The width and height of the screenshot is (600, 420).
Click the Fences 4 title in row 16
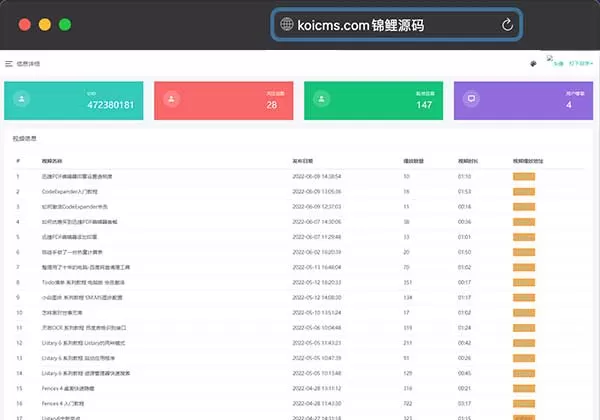63,404
